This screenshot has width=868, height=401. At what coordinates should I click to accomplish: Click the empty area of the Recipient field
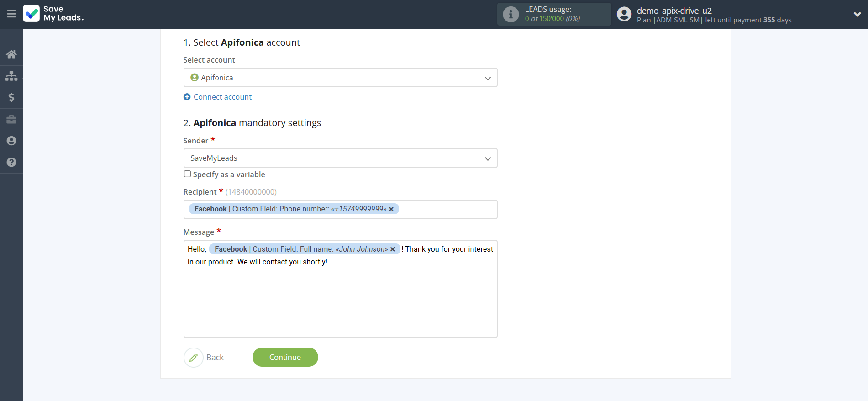pos(447,209)
